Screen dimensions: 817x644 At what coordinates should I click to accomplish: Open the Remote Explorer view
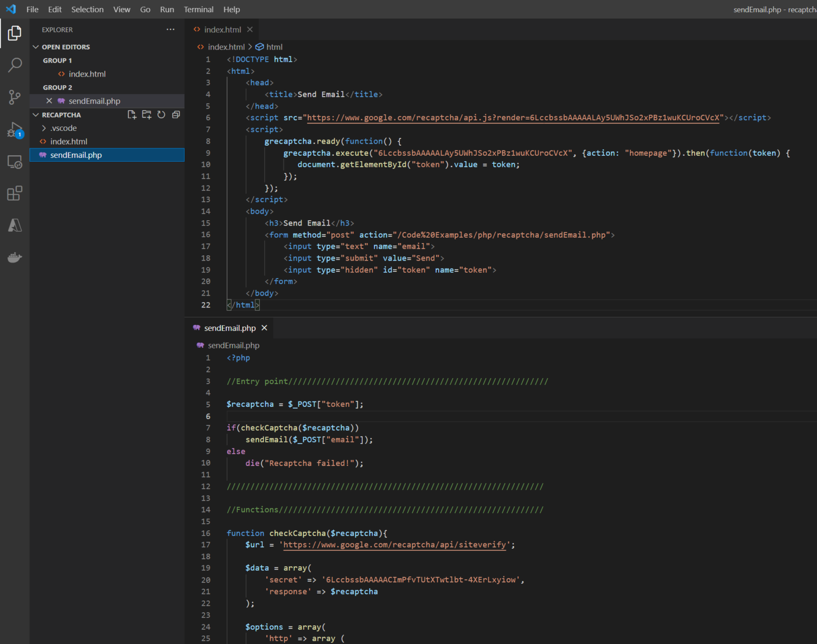click(15, 162)
